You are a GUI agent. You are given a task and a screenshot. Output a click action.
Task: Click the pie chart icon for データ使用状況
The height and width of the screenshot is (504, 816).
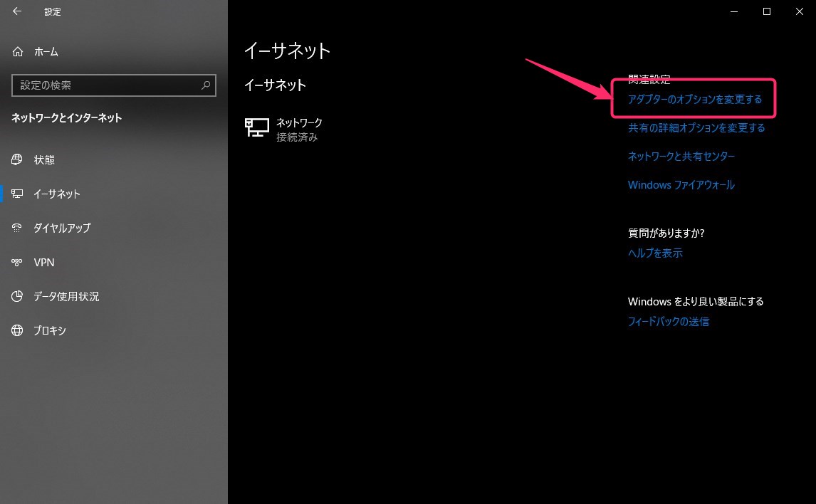click(x=17, y=296)
